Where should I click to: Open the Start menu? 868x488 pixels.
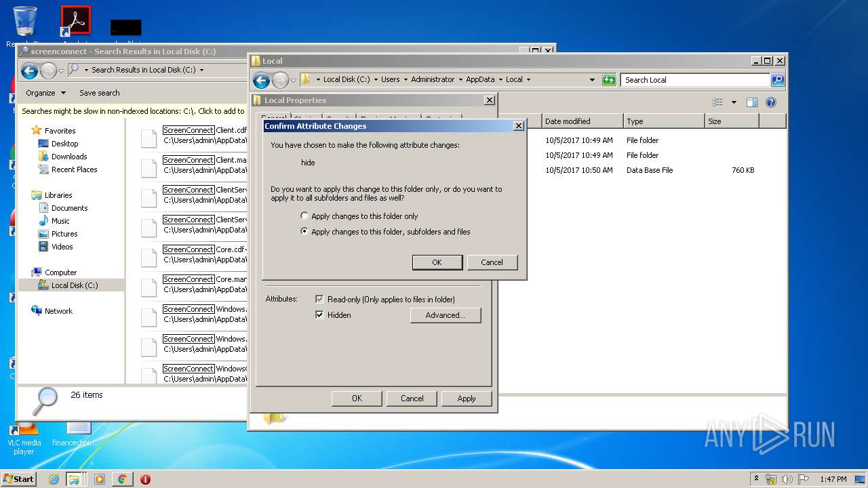pyautogui.click(x=18, y=479)
